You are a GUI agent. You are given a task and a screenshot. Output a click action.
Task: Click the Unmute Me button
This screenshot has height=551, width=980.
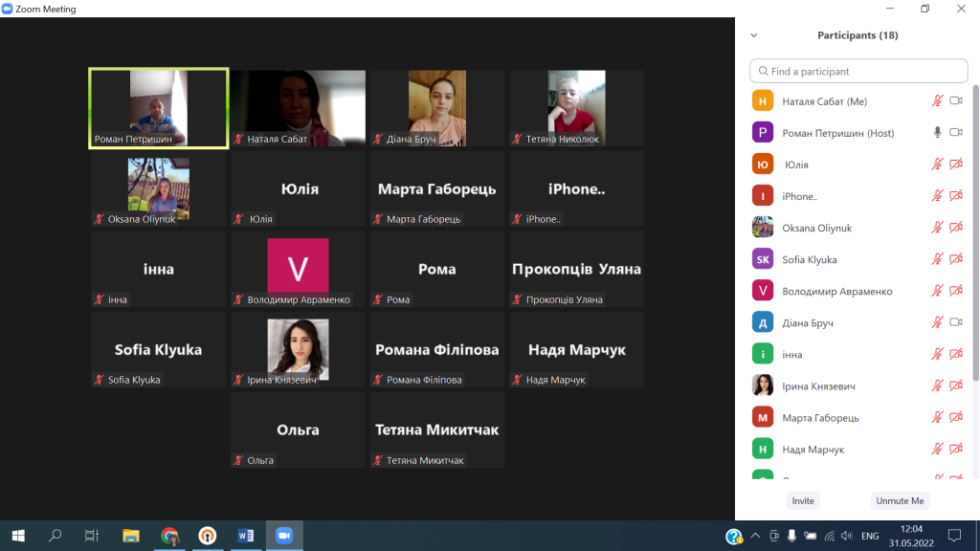click(900, 500)
